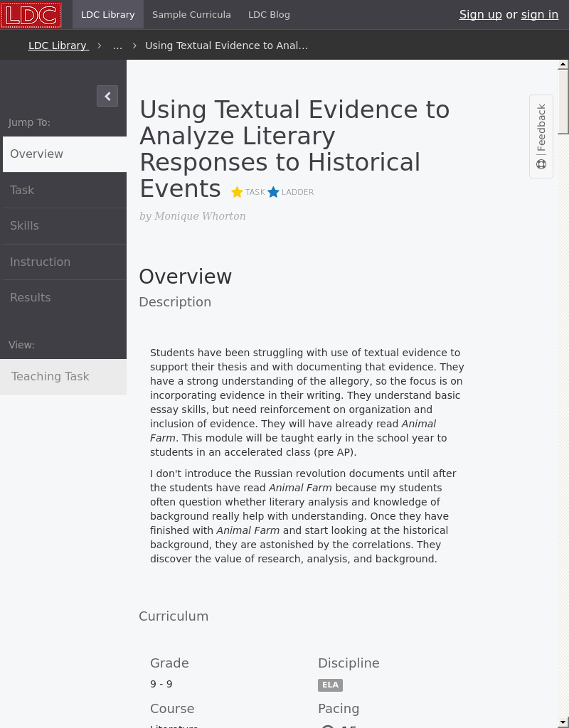Click the Sign up link
Viewport: 569px width, 728px height.
tap(480, 14)
